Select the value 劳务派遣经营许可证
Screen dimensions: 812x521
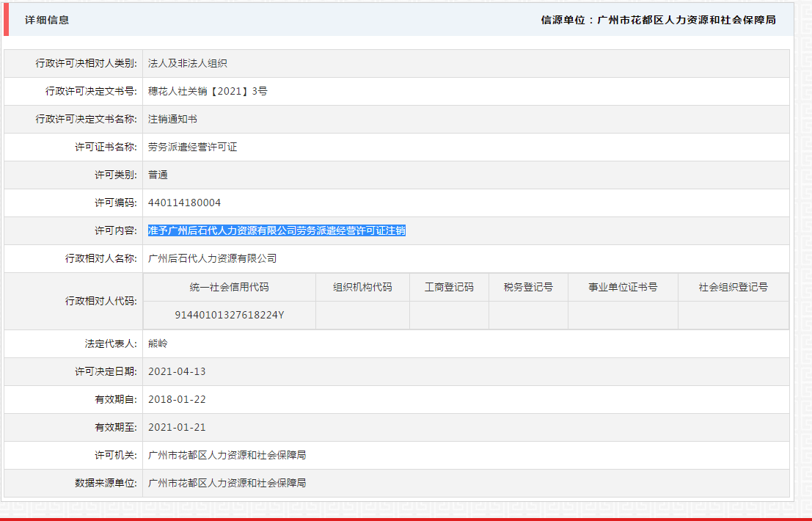tap(193, 147)
